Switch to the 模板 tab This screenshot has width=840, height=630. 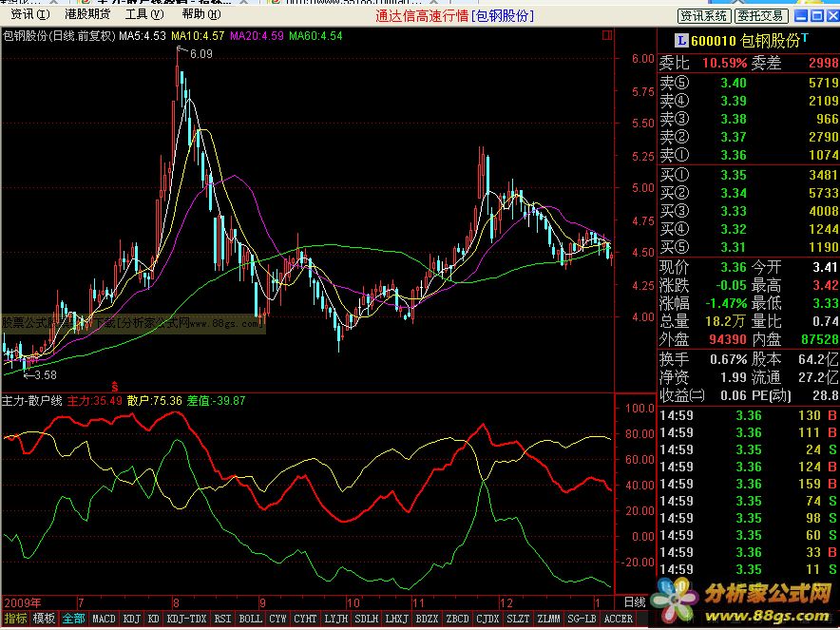tap(44, 619)
